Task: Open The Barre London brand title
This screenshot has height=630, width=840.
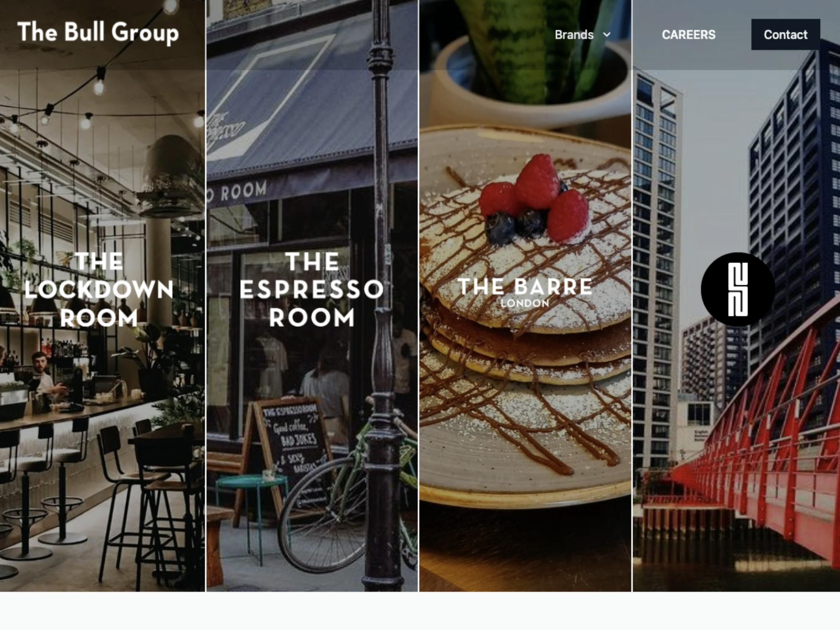Action: (x=525, y=292)
